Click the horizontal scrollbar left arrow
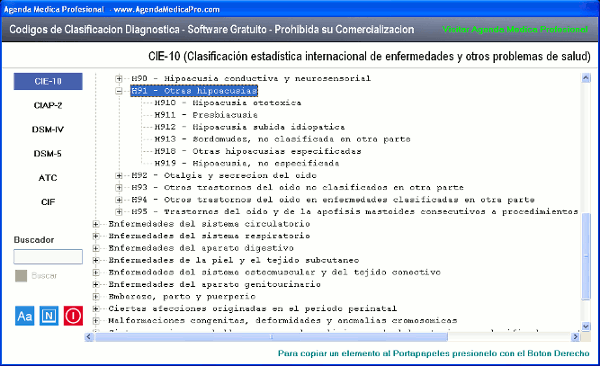This screenshot has height=366, width=600. click(89, 337)
